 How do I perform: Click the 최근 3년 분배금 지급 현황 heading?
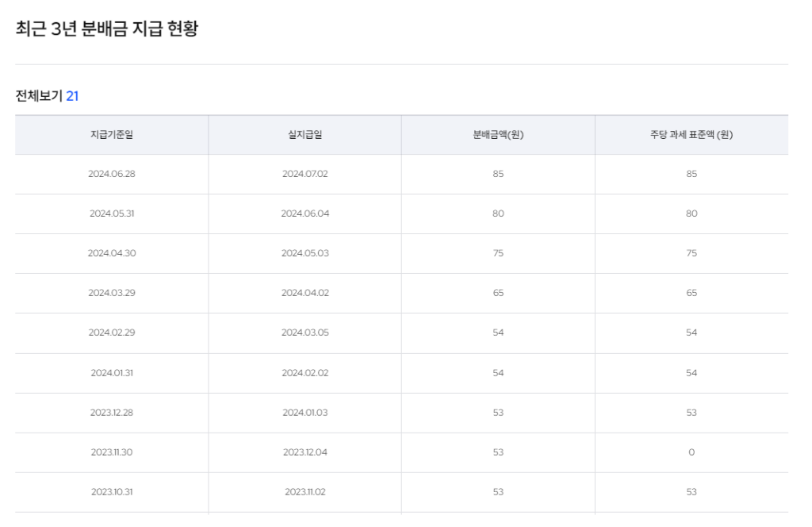(x=107, y=29)
